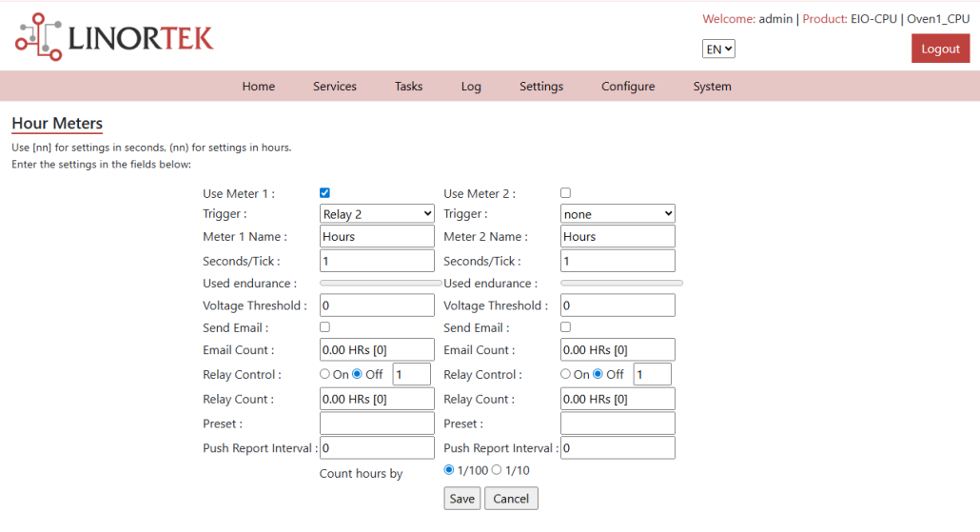Click the Meter 1 Name field
This screenshot has width=980, height=532.
377,236
